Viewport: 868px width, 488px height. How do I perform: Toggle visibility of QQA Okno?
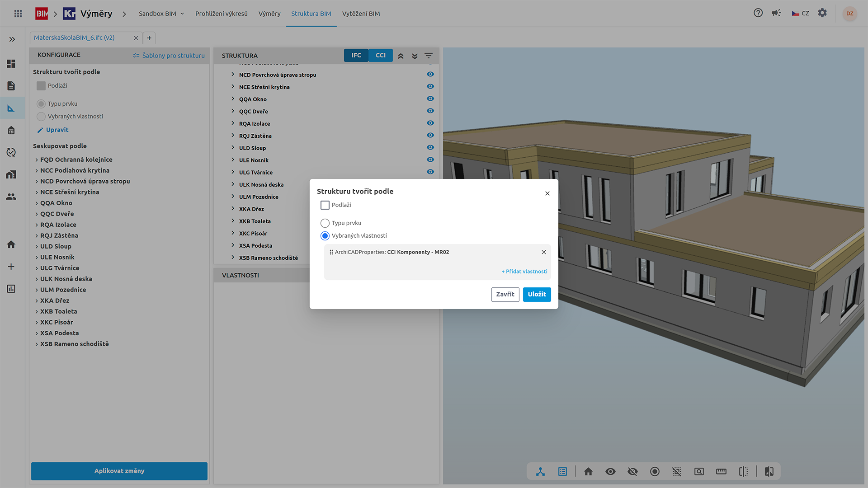[430, 99]
